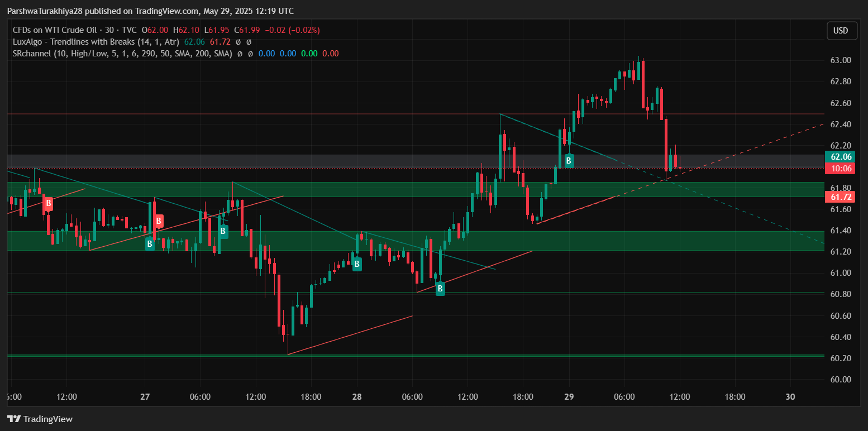
Task: Click the open value O62.00
Action: tap(155, 30)
